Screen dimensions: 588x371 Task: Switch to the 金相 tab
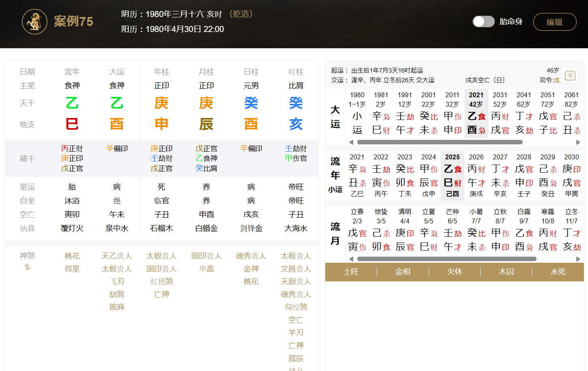[x=403, y=272]
